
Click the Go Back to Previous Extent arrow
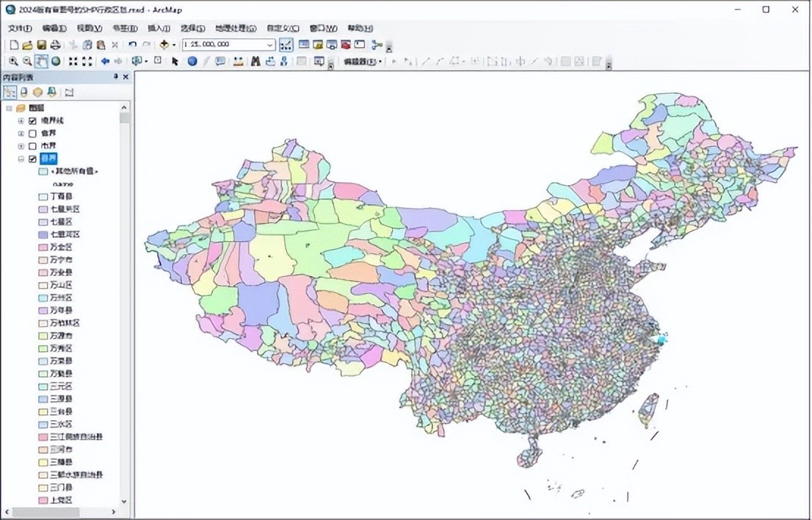(105, 62)
